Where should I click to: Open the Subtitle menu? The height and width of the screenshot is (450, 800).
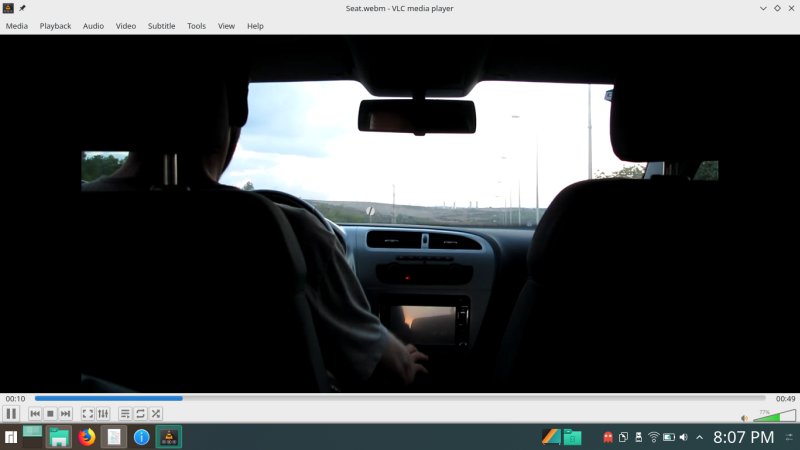[x=161, y=26]
